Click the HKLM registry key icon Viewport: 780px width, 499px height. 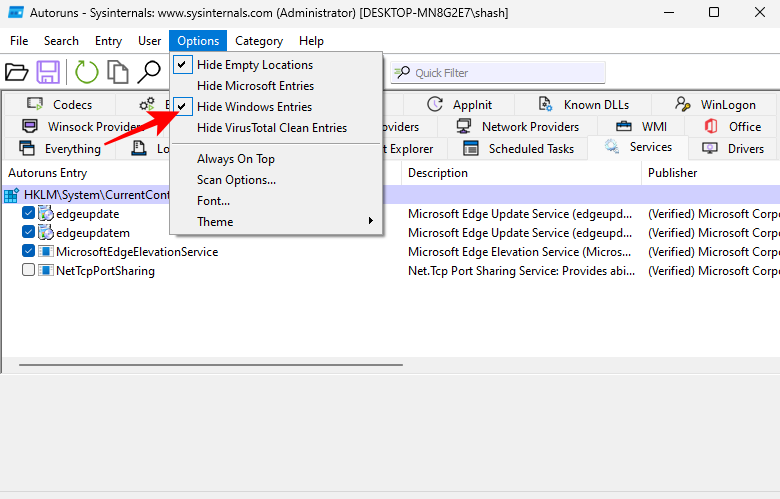[x=12, y=194]
